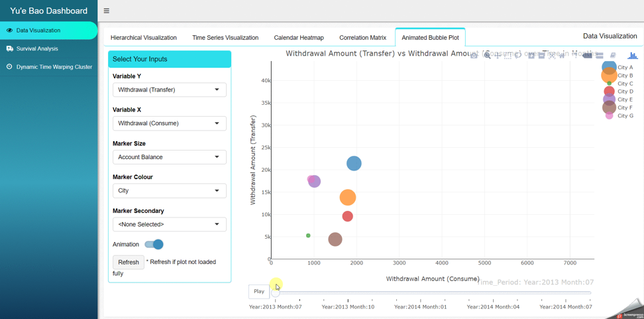
Task: Click the blue City A bubble in plot
Action: (x=354, y=163)
